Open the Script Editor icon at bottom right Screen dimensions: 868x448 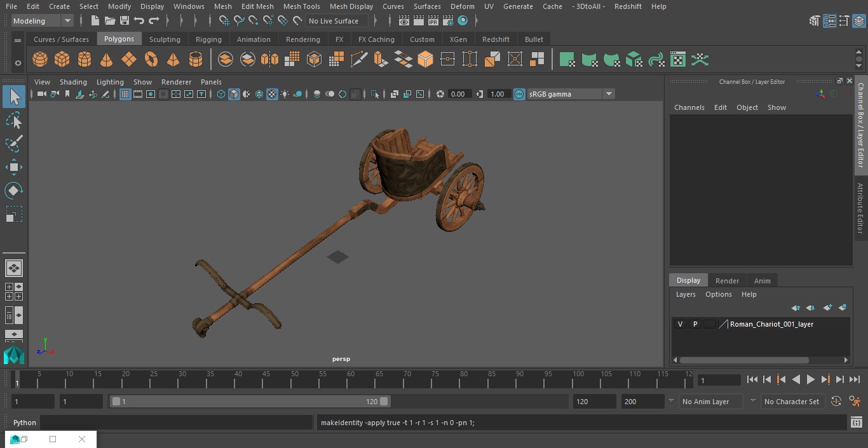pos(856,423)
